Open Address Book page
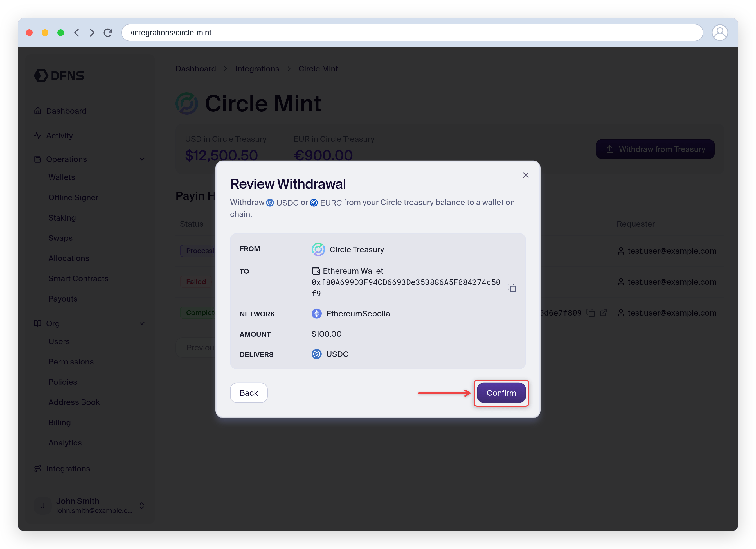 pyautogui.click(x=74, y=402)
